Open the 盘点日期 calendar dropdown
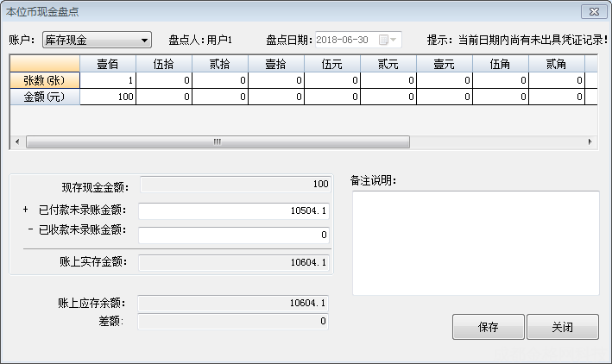 [394, 40]
